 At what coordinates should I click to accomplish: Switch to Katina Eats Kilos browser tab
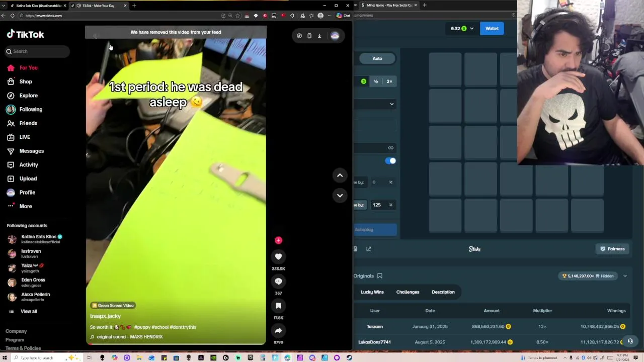(x=39, y=6)
